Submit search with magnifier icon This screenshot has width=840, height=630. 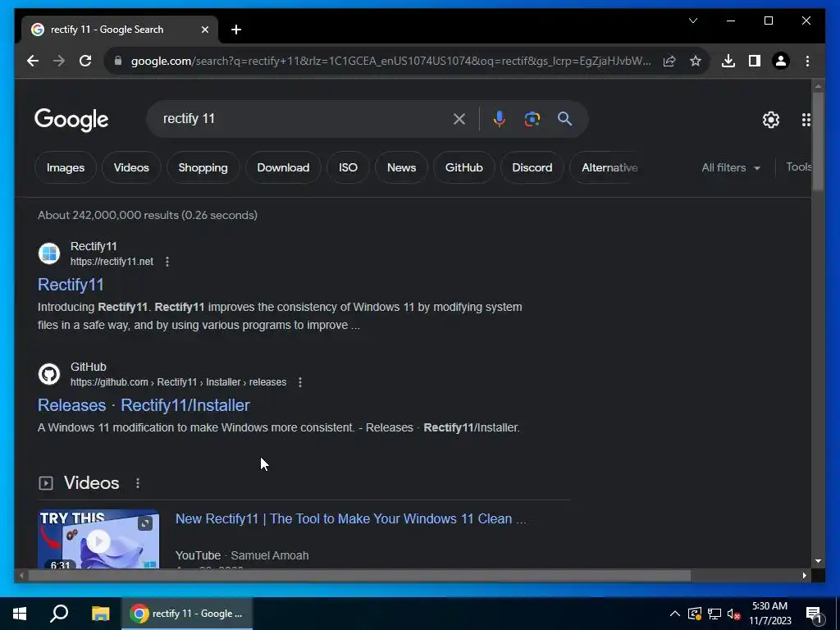coord(564,119)
